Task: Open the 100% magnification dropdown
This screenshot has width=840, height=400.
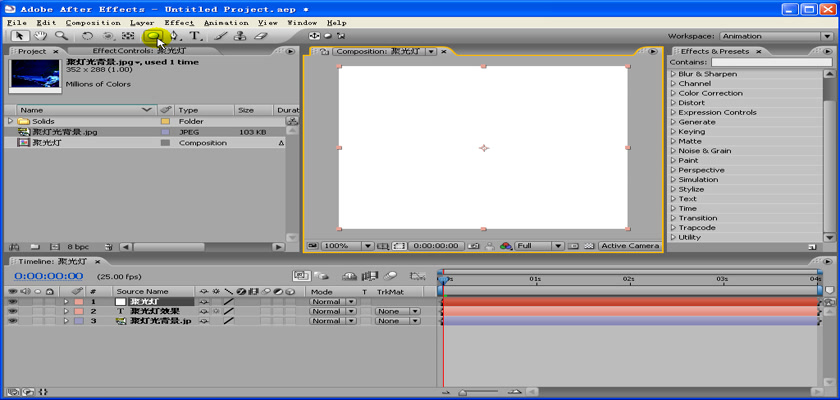Action: click(x=347, y=246)
